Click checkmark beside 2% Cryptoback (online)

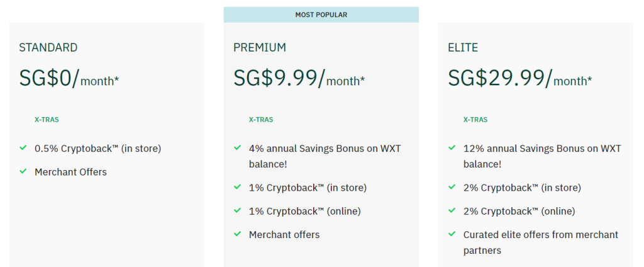(452, 210)
